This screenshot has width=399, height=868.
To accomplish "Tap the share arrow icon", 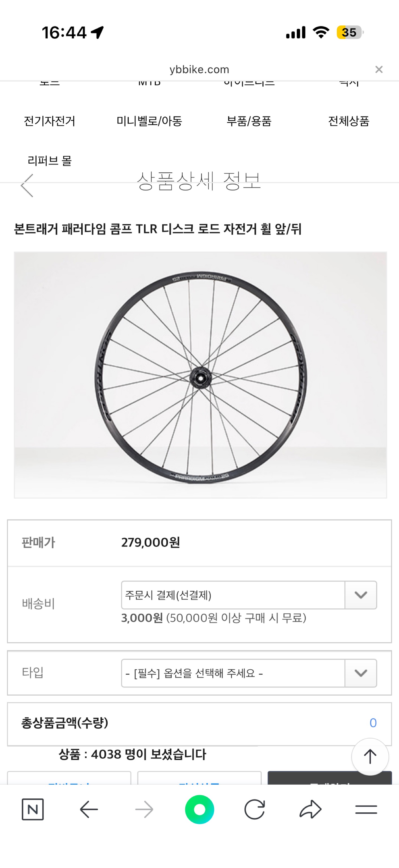I will coord(310,809).
